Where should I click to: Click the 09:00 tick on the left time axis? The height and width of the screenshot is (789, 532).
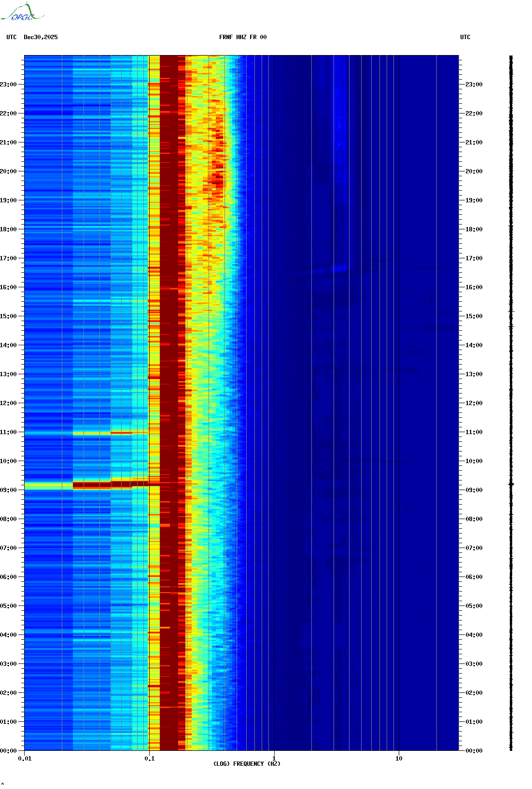tap(8, 490)
